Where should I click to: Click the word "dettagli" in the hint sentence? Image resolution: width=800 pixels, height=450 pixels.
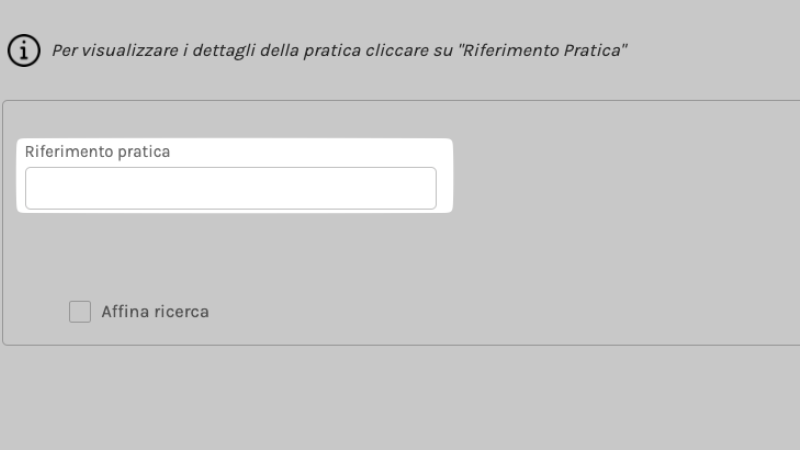coord(224,51)
